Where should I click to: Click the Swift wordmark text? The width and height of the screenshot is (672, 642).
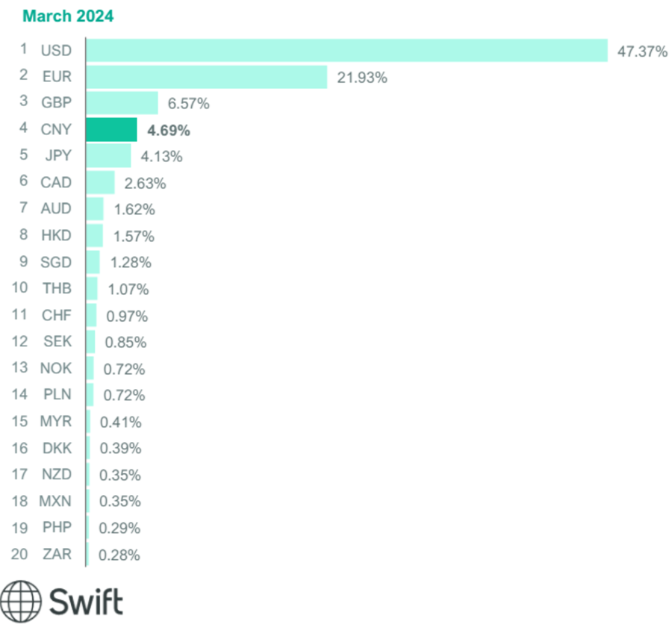[x=87, y=602]
